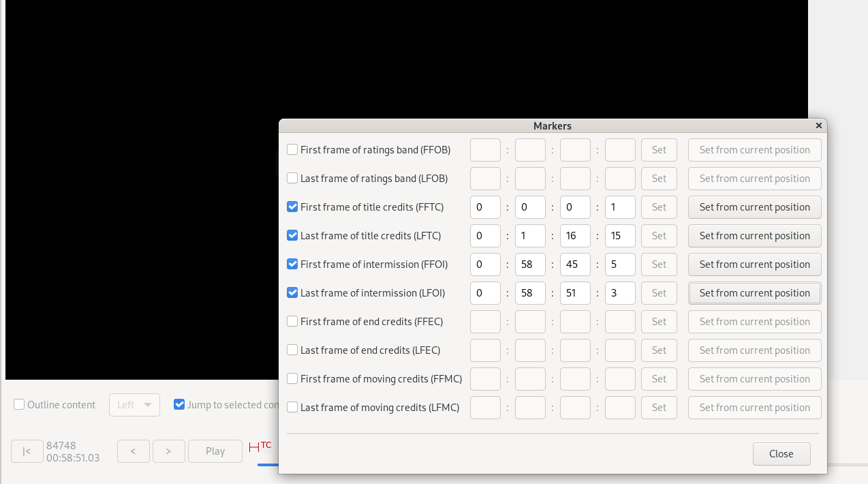868x484 pixels.
Task: Enable First frame of ratings band (FFOB)
Action: pos(292,150)
